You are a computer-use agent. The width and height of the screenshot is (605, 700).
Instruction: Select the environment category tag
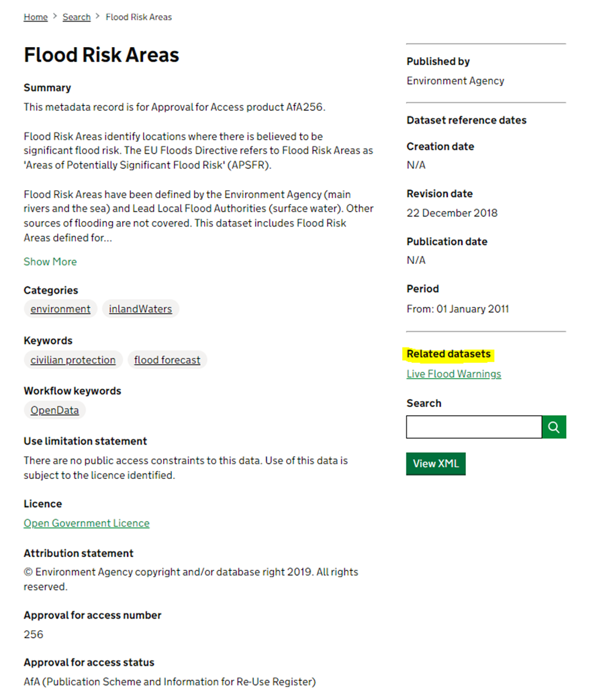click(60, 309)
